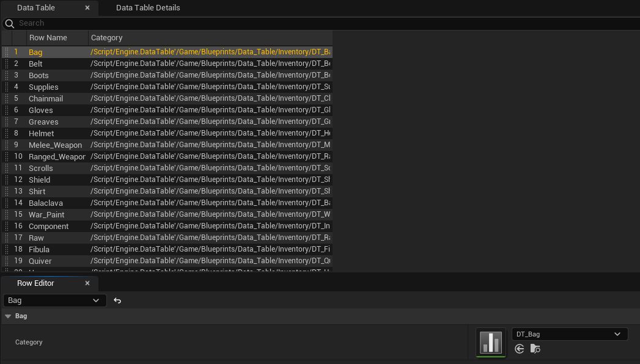
Task: Click the drag handle of the Belt row
Action: click(7, 64)
